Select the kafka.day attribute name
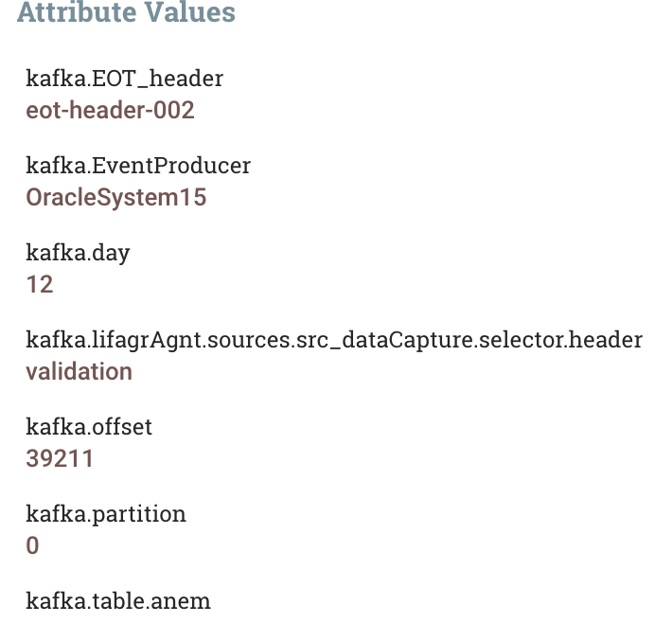 pyautogui.click(x=78, y=253)
